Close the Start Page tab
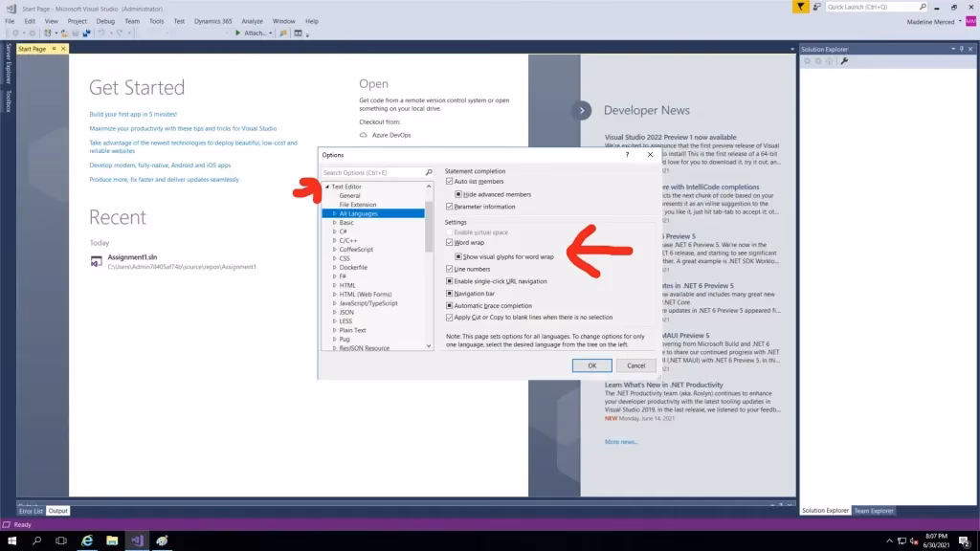Image resolution: width=980 pixels, height=551 pixels. (63, 49)
